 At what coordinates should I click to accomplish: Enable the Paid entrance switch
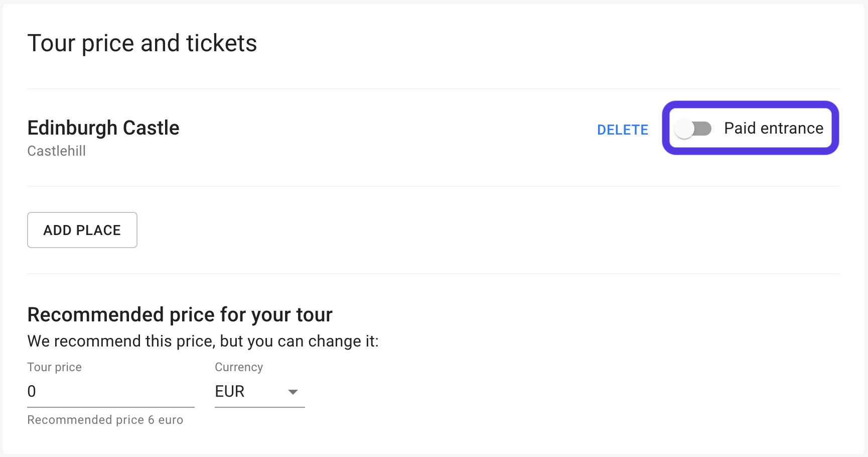pos(693,129)
